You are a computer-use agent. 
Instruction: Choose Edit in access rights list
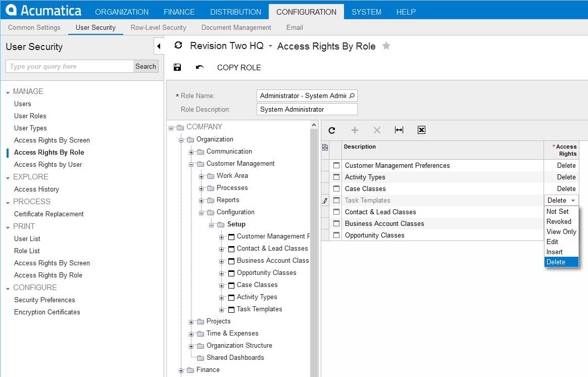pos(561,242)
